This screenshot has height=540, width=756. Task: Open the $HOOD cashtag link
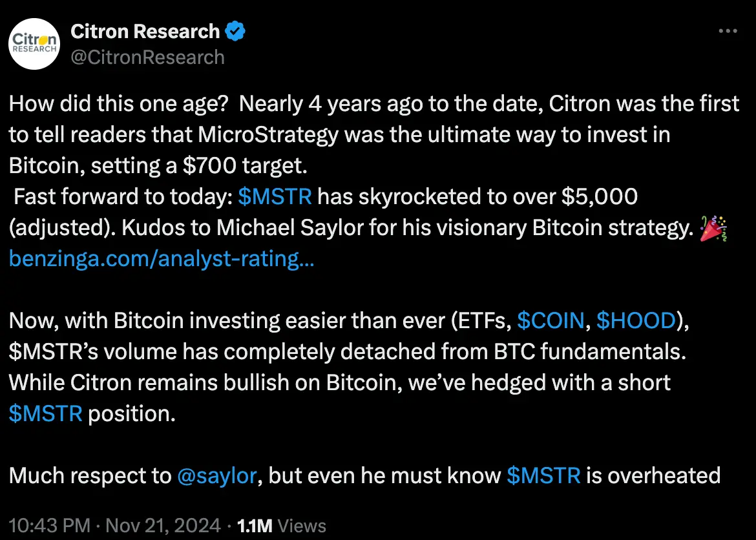coord(637,320)
